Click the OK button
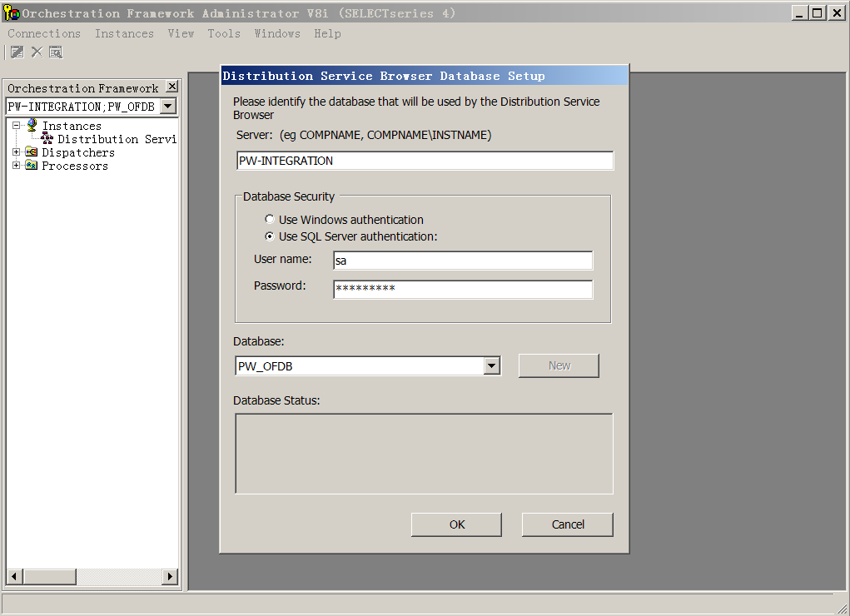 pyautogui.click(x=456, y=524)
